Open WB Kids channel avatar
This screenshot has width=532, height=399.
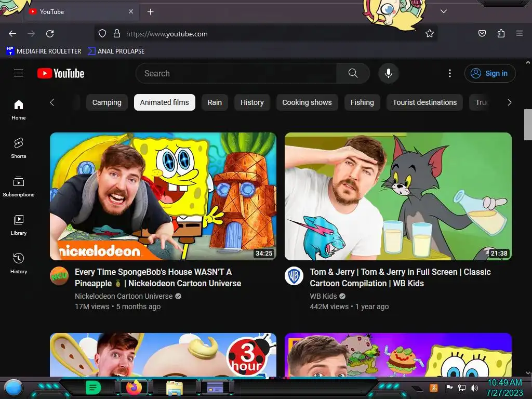[x=294, y=276]
